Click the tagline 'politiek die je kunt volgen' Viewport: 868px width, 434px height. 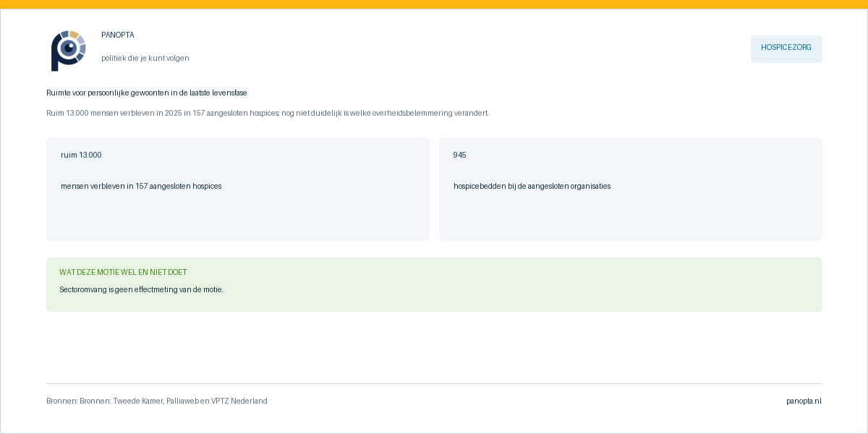pyautogui.click(x=145, y=58)
